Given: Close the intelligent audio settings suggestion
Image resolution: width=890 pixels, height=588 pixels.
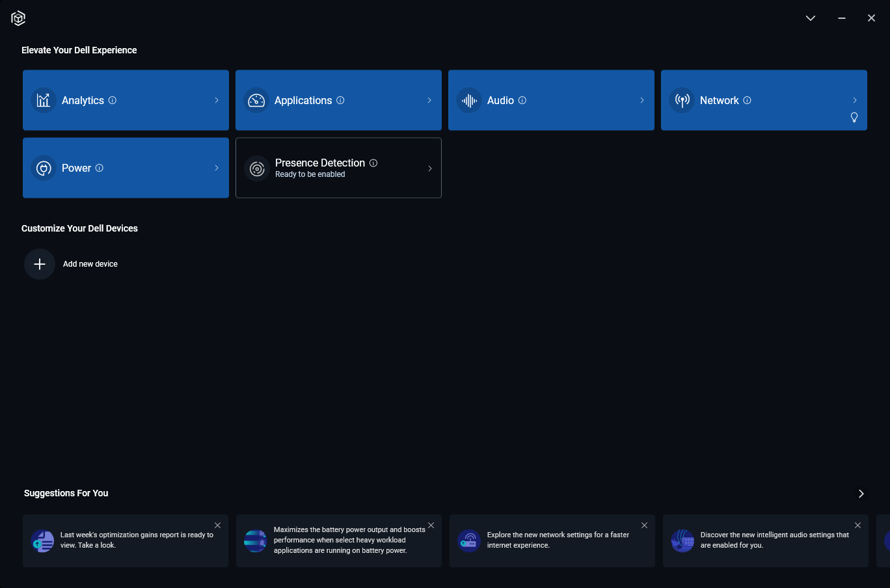Looking at the screenshot, I should (x=858, y=526).
